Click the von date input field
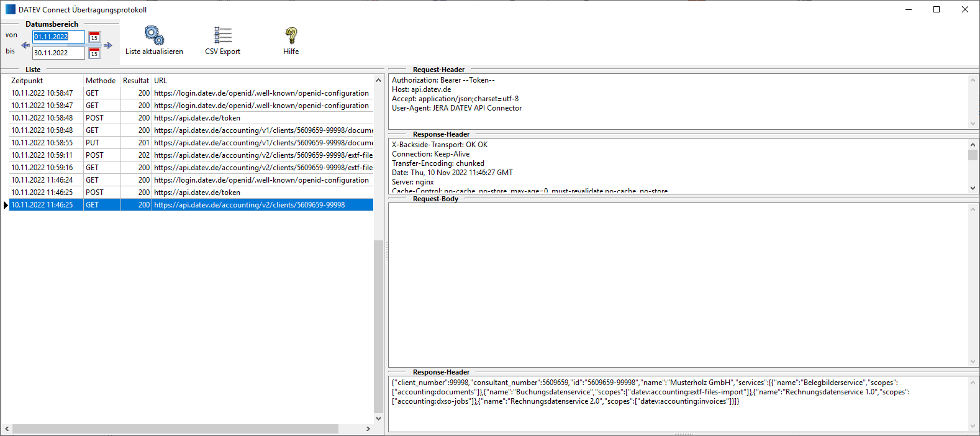 coord(58,37)
